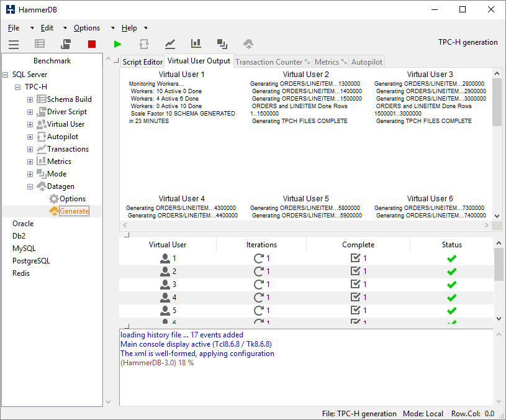Switch to the Transaction Counter tab
The width and height of the screenshot is (506, 420).
click(x=273, y=62)
